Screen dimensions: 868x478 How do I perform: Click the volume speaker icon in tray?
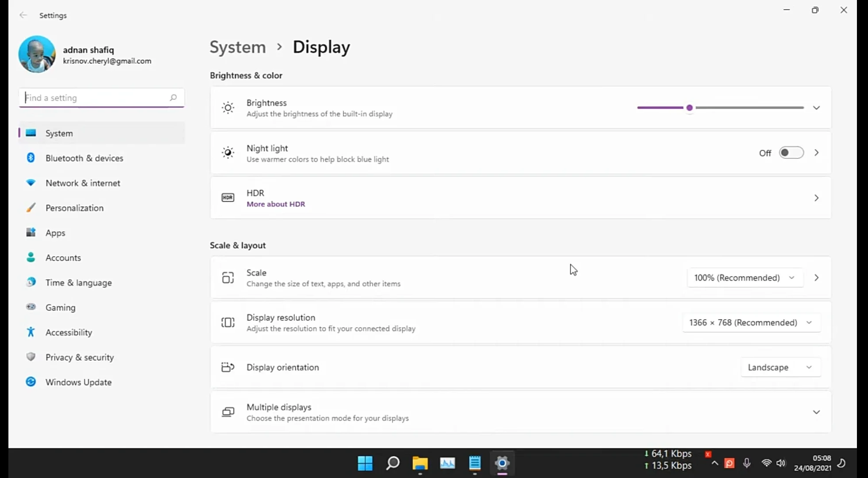[x=781, y=463]
